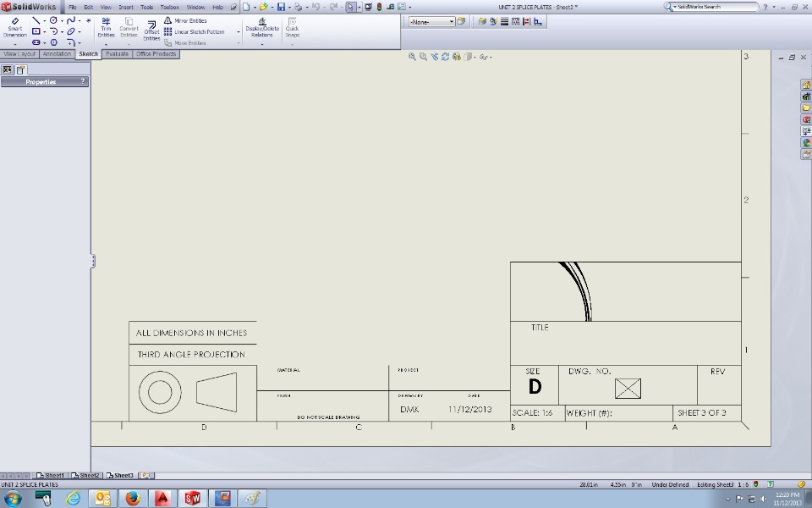Select the Corner Rectangle tool
The width and height of the screenshot is (812, 508).
pos(36,31)
